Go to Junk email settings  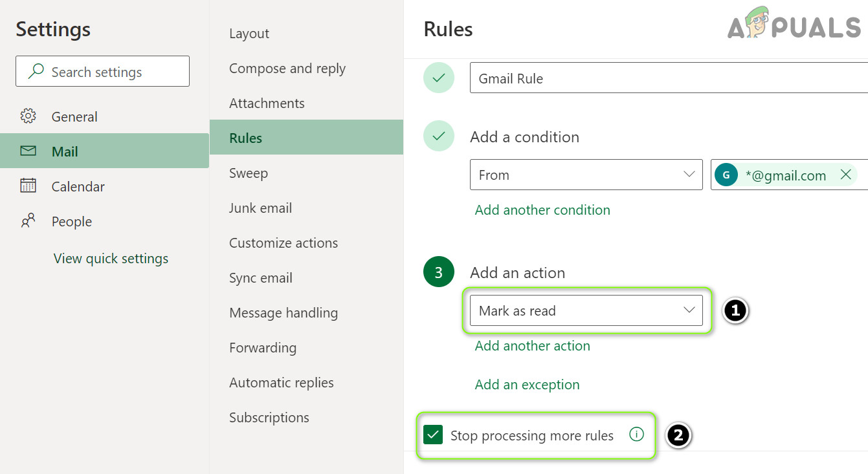coord(260,208)
